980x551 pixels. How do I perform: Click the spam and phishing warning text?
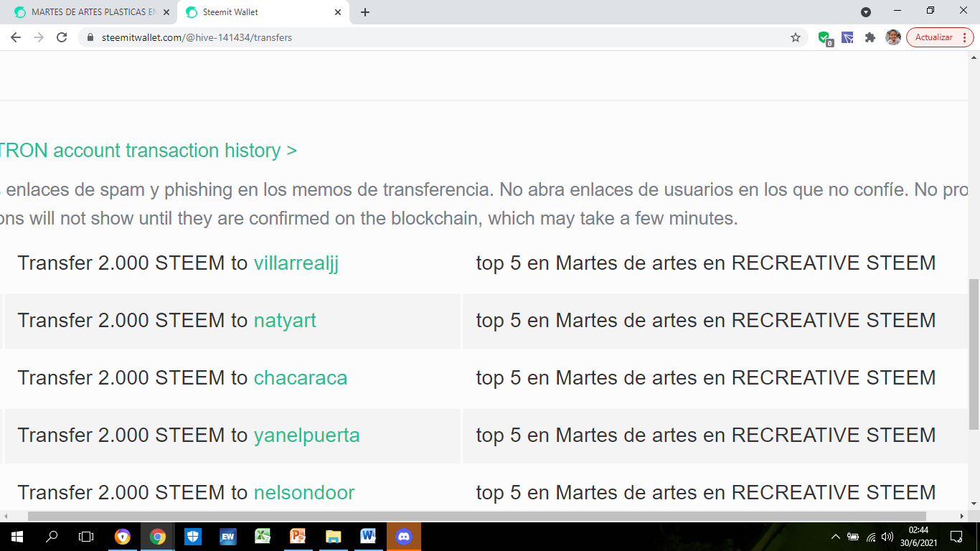coord(484,190)
